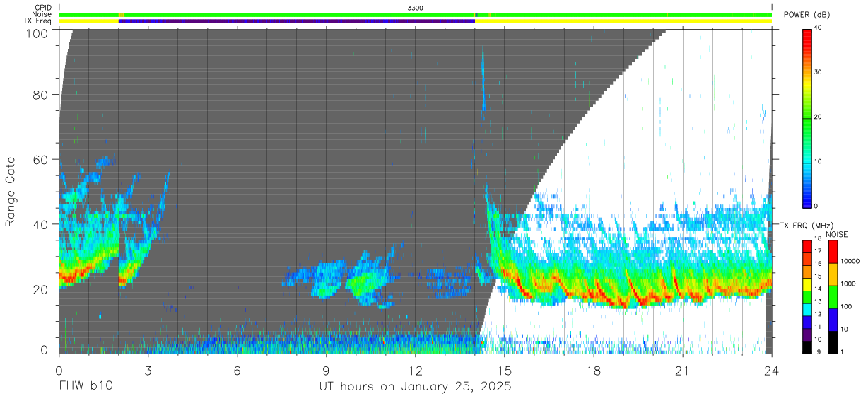Click the '100' tick on NOISE scale

pyautogui.click(x=847, y=307)
